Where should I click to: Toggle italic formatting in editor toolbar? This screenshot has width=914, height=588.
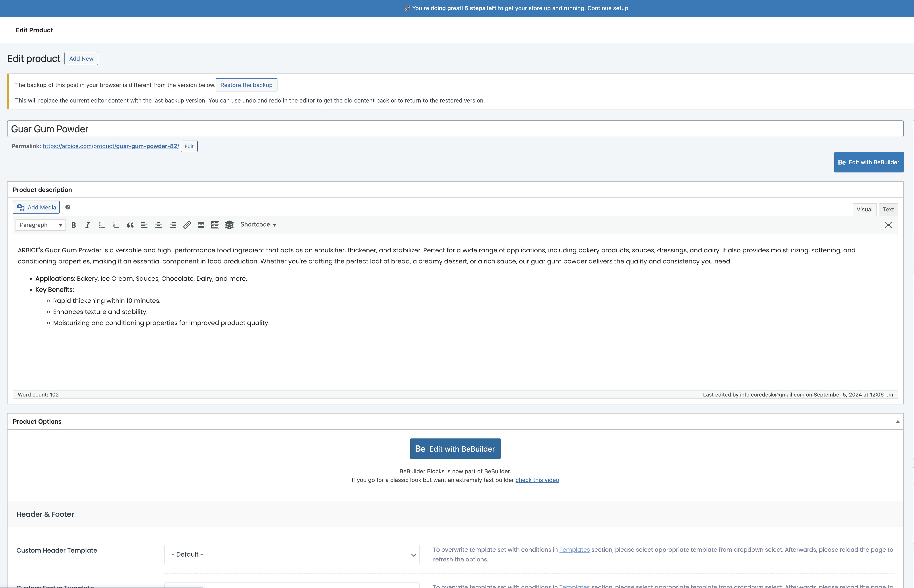87,225
